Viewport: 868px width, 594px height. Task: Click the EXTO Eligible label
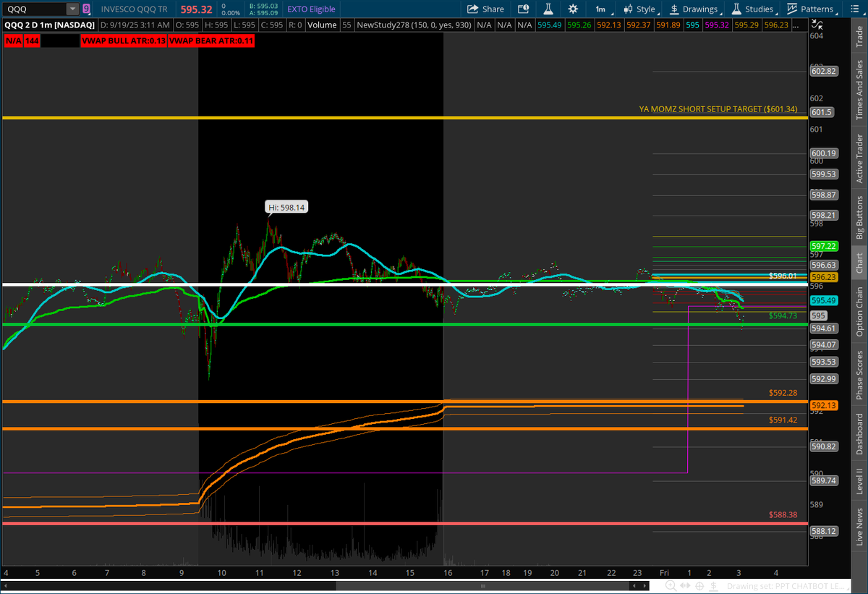[x=311, y=9]
